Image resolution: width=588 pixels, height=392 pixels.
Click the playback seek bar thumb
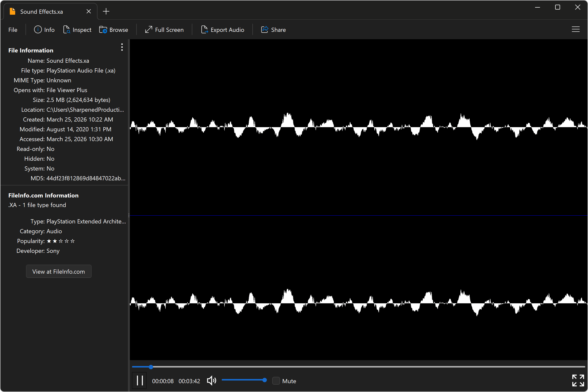point(151,367)
